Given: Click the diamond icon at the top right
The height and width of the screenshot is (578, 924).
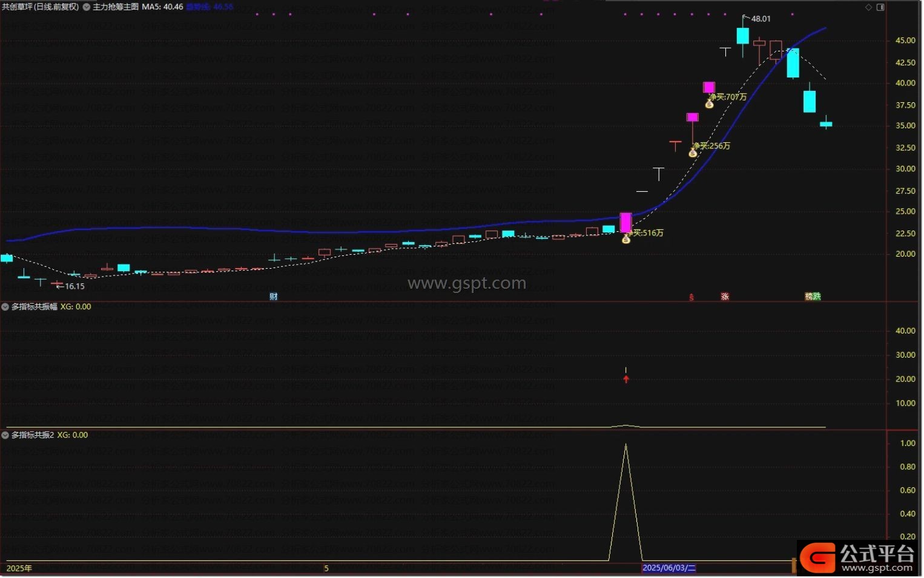Looking at the screenshot, I should [x=870, y=7].
